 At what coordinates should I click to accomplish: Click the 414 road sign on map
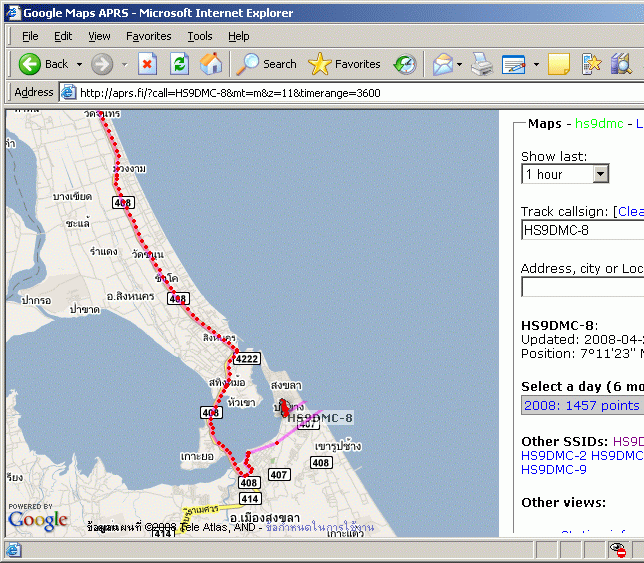(x=250, y=499)
